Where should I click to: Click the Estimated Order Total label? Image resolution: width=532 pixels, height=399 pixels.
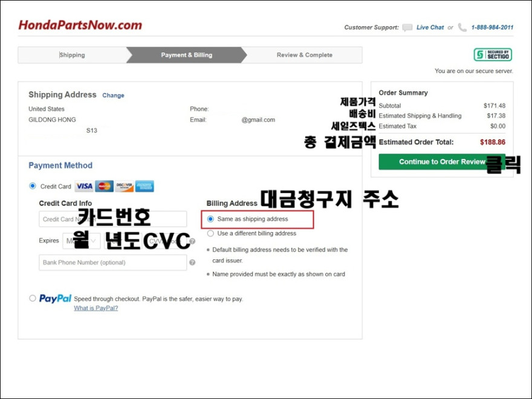[x=416, y=142]
